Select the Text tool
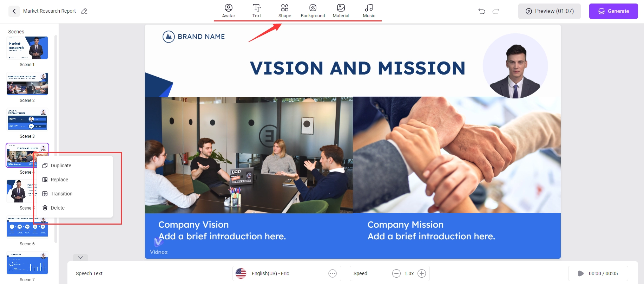The image size is (644, 284). 257,11
